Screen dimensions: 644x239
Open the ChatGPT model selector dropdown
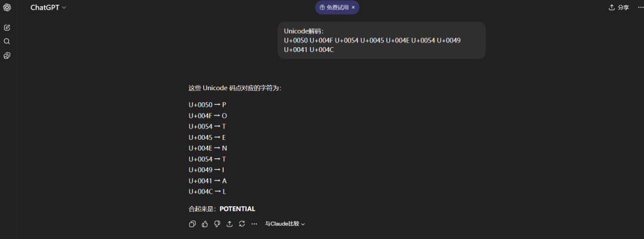tap(48, 7)
